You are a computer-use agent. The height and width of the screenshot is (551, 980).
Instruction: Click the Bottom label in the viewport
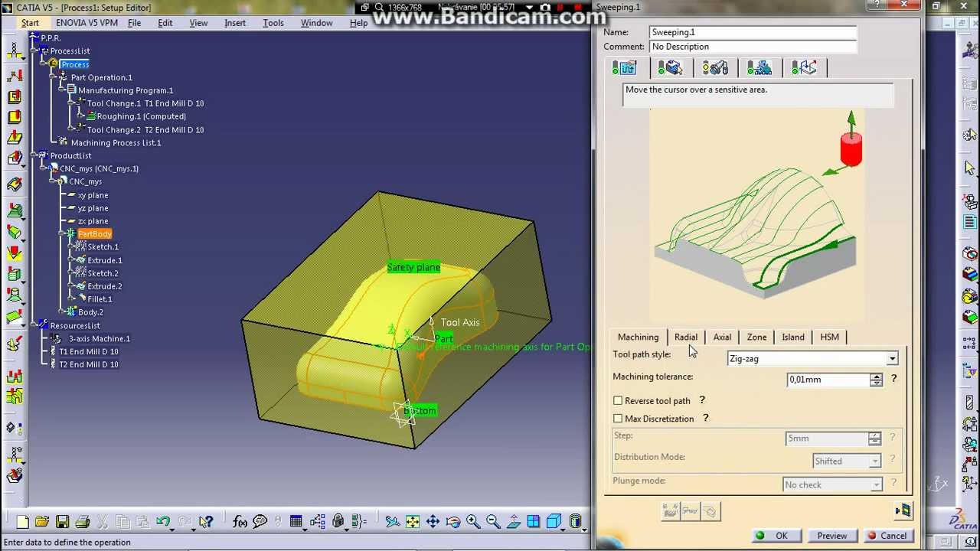point(420,411)
